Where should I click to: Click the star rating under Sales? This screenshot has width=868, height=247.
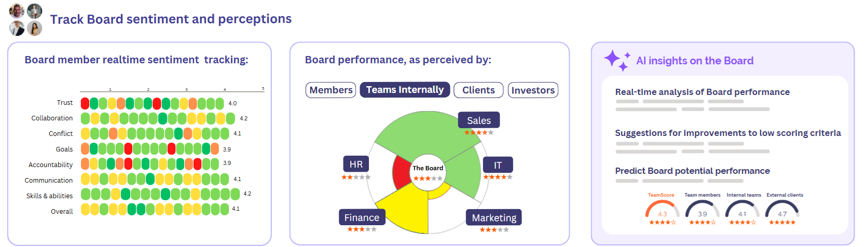click(478, 133)
